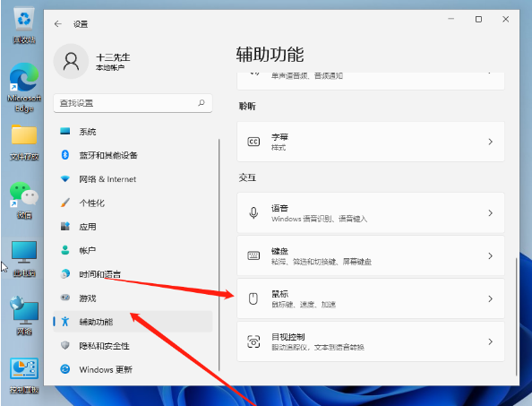
Task: Open 隐私和安全性 settings
Action: (x=133, y=346)
